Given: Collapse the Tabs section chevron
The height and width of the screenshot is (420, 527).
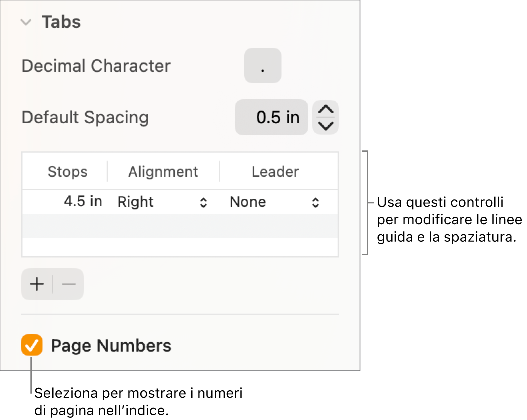Looking at the screenshot, I should 27,22.
